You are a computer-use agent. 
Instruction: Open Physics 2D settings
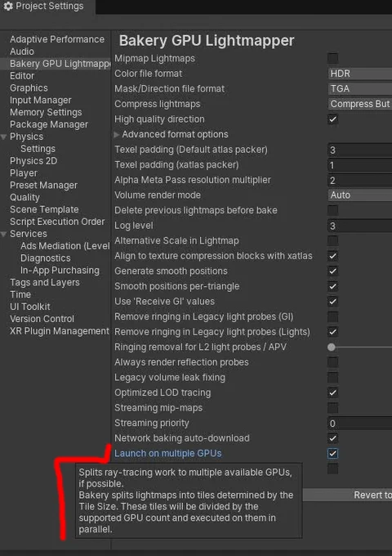(x=33, y=161)
